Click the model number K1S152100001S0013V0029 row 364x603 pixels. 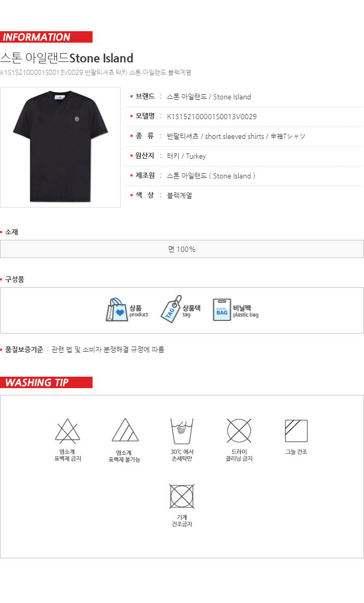pos(244,117)
